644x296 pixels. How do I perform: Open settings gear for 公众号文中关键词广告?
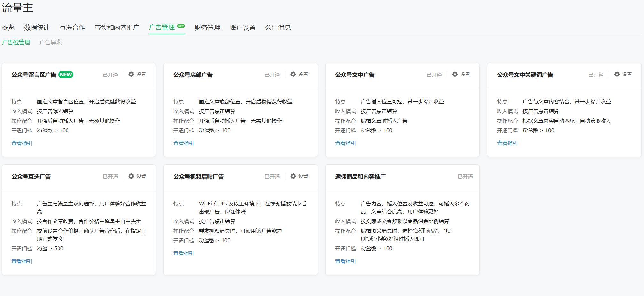617,74
